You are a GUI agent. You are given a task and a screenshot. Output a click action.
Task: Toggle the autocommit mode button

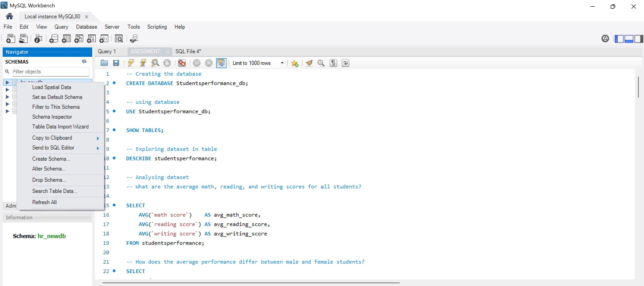tap(221, 63)
